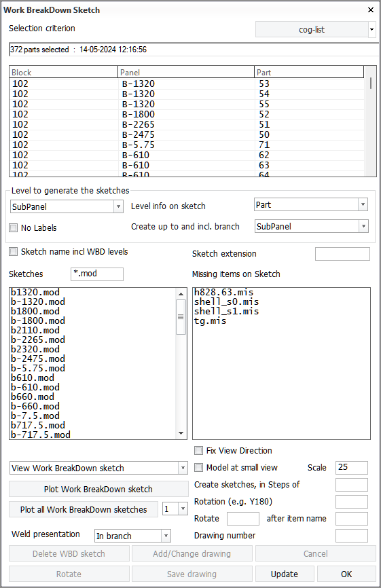The image size is (381, 588).
Task: Click the Rotate value input field
Action: [243, 519]
